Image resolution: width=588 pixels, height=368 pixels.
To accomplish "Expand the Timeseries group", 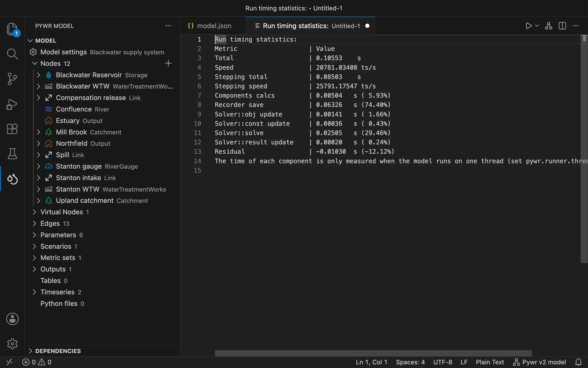I will click(x=34, y=292).
